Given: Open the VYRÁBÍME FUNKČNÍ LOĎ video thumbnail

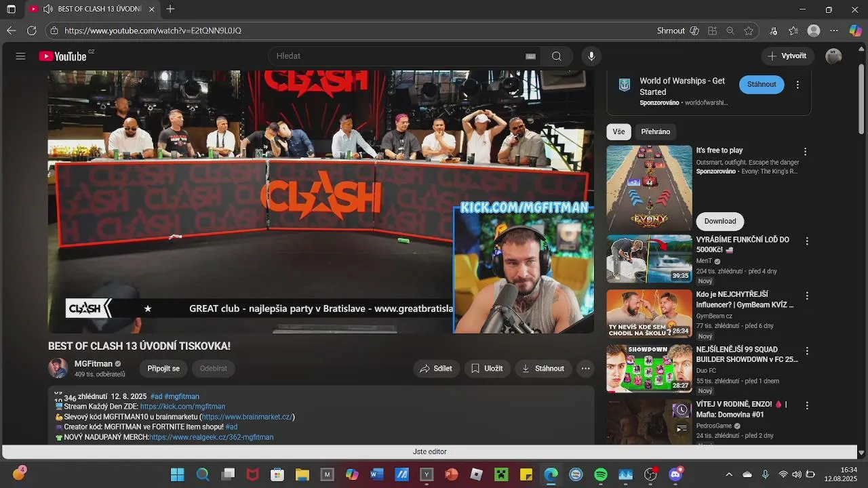Looking at the screenshot, I should click(649, 259).
